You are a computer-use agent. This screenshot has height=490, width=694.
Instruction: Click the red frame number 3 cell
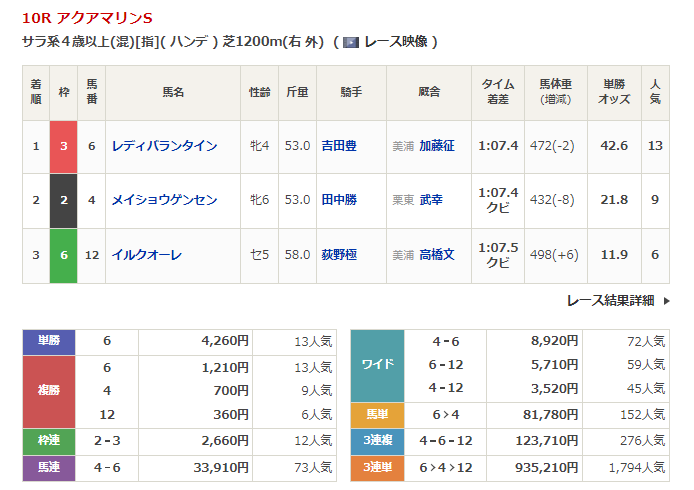click(x=63, y=146)
